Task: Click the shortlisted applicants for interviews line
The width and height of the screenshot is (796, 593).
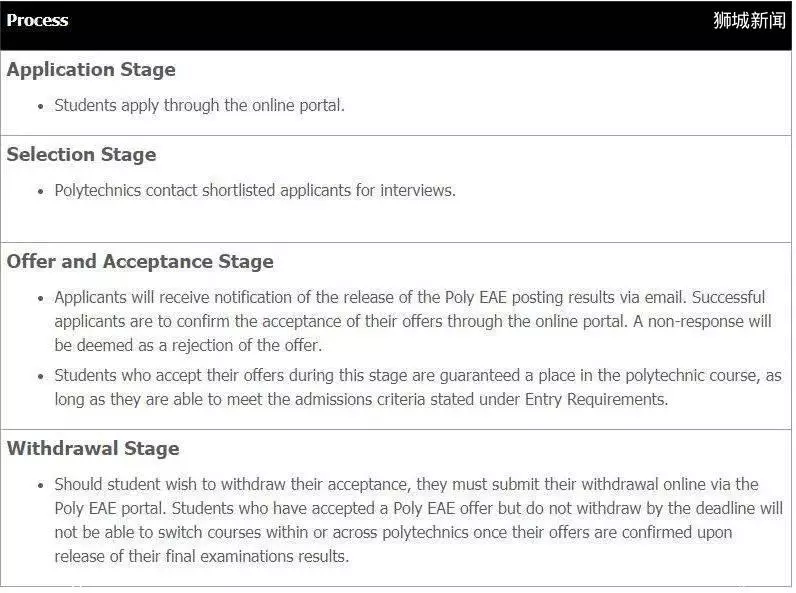Action: (x=255, y=190)
